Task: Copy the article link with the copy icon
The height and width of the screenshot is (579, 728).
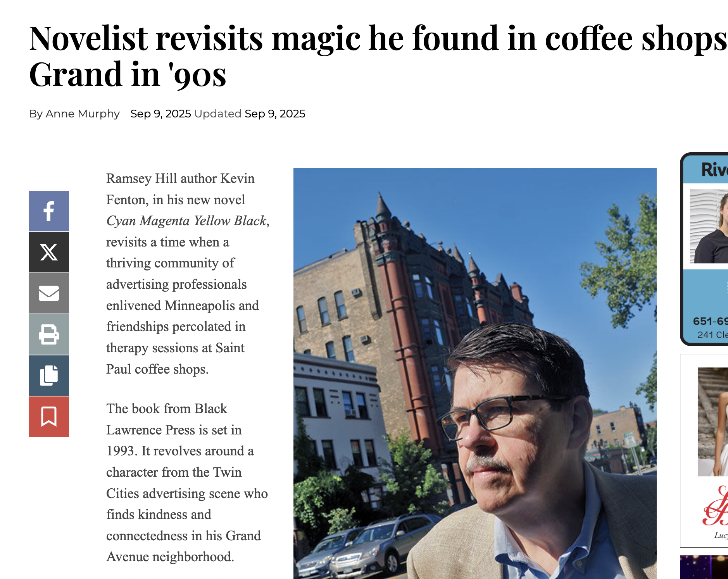Action: pyautogui.click(x=49, y=376)
